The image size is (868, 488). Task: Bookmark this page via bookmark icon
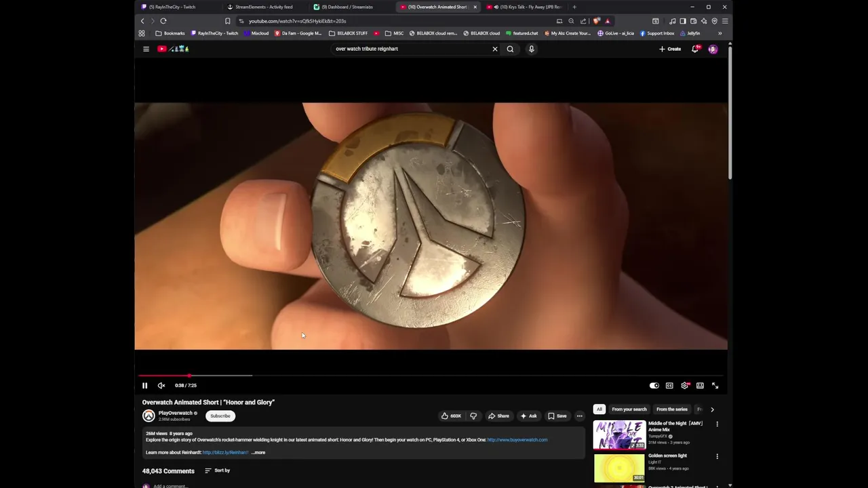(228, 21)
